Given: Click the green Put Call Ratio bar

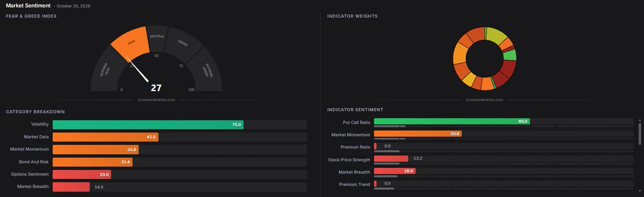Looking at the screenshot, I should click(x=452, y=122).
